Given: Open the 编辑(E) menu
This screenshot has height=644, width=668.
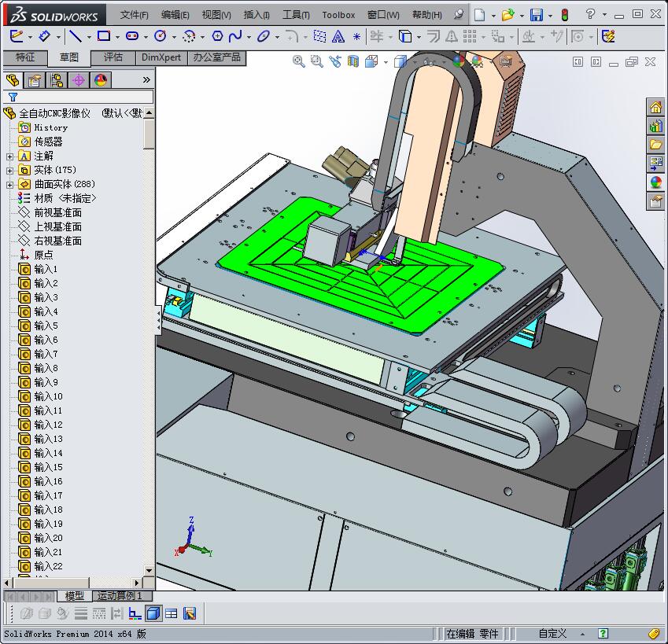Looking at the screenshot, I should (175, 15).
